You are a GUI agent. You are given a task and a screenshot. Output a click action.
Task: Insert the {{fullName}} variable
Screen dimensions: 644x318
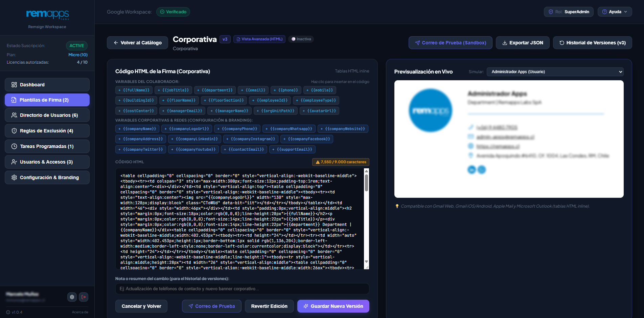coord(134,90)
